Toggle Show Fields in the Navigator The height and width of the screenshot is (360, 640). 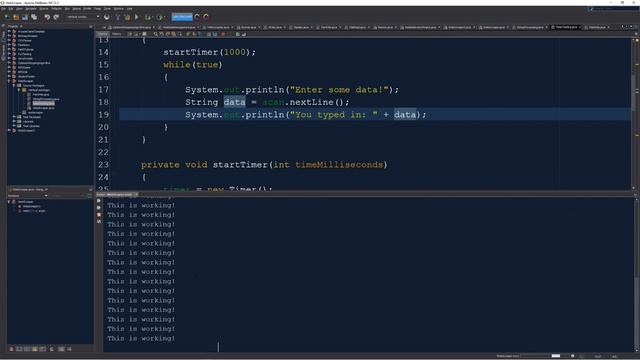pyautogui.click(x=19, y=349)
